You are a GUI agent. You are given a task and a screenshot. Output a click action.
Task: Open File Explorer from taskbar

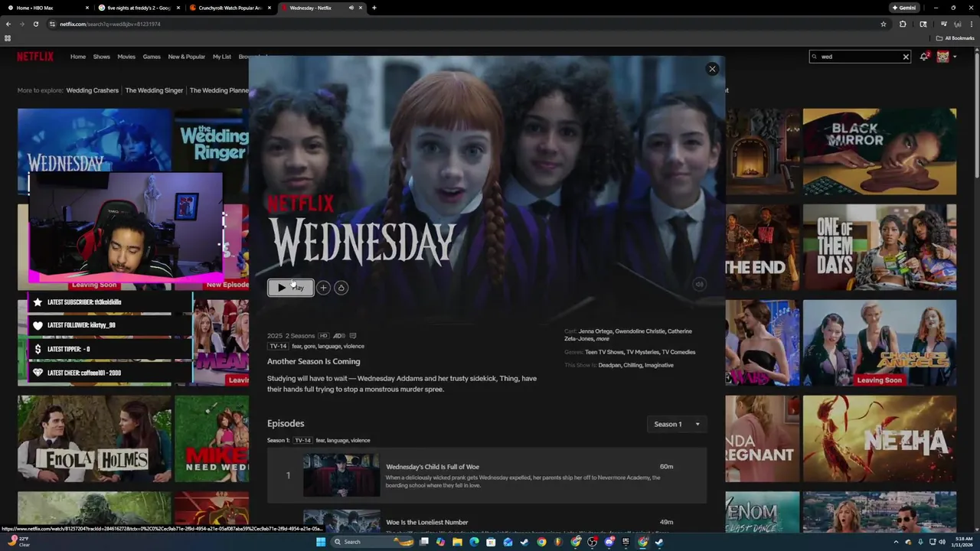(x=457, y=542)
